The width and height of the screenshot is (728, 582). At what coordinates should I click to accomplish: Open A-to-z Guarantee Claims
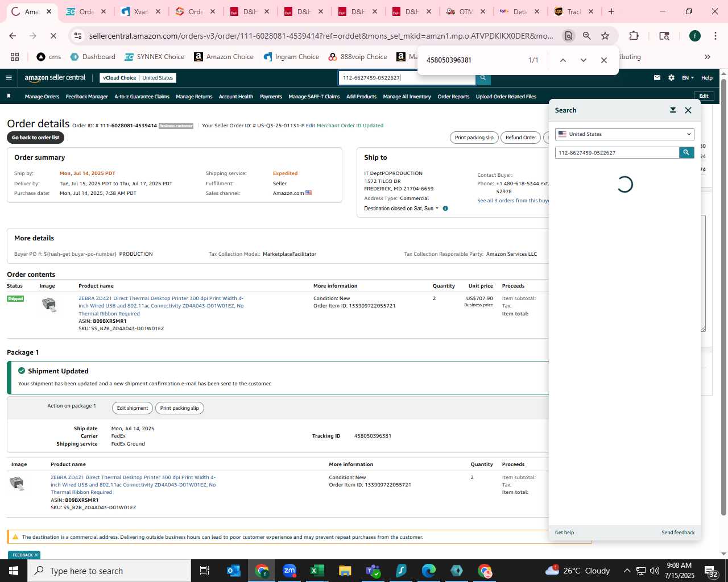[x=142, y=97]
